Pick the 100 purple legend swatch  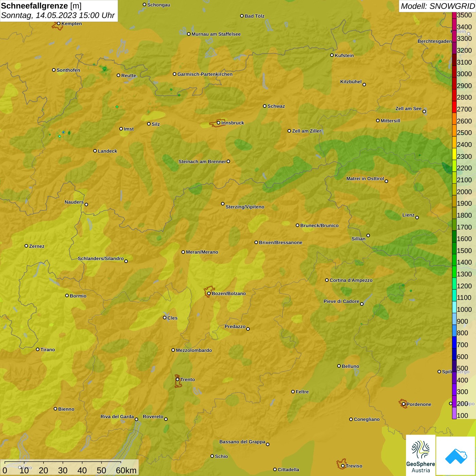coord(454,413)
